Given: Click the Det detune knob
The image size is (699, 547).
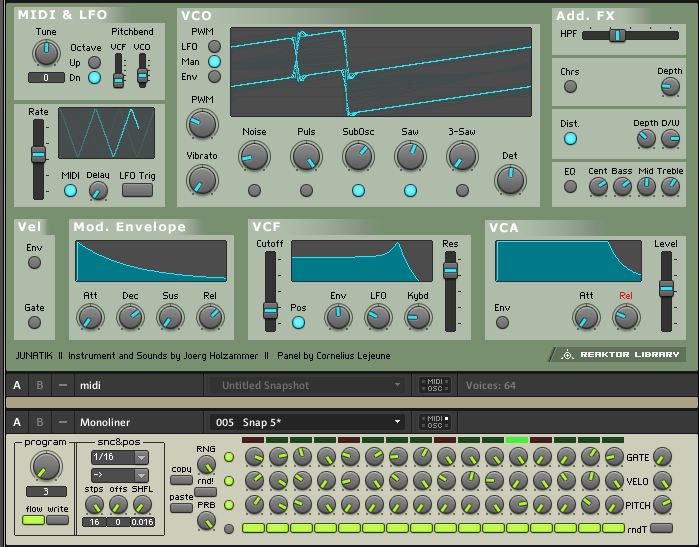Looking at the screenshot, I should click(510, 180).
